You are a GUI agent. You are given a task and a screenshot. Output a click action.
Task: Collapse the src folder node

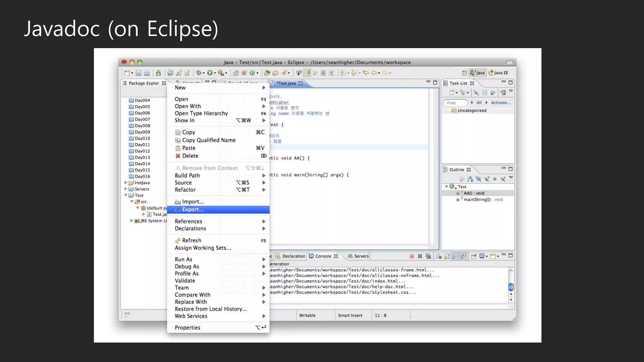pyautogui.click(x=132, y=201)
